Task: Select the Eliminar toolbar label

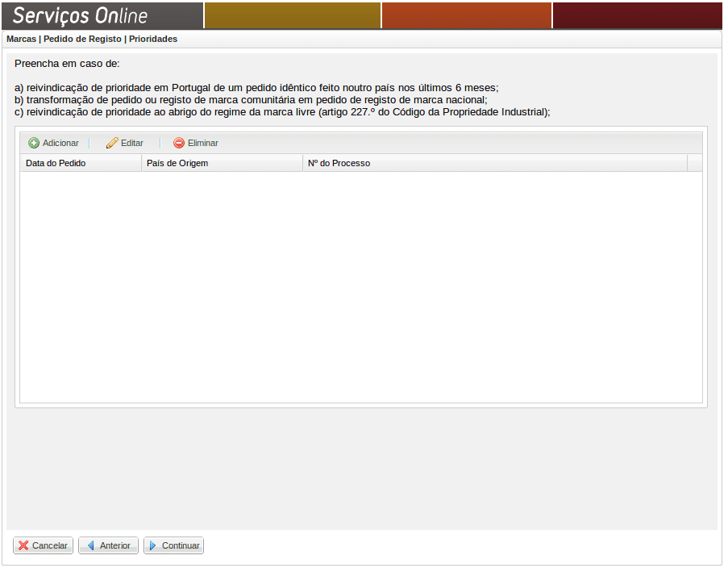Action: click(202, 143)
